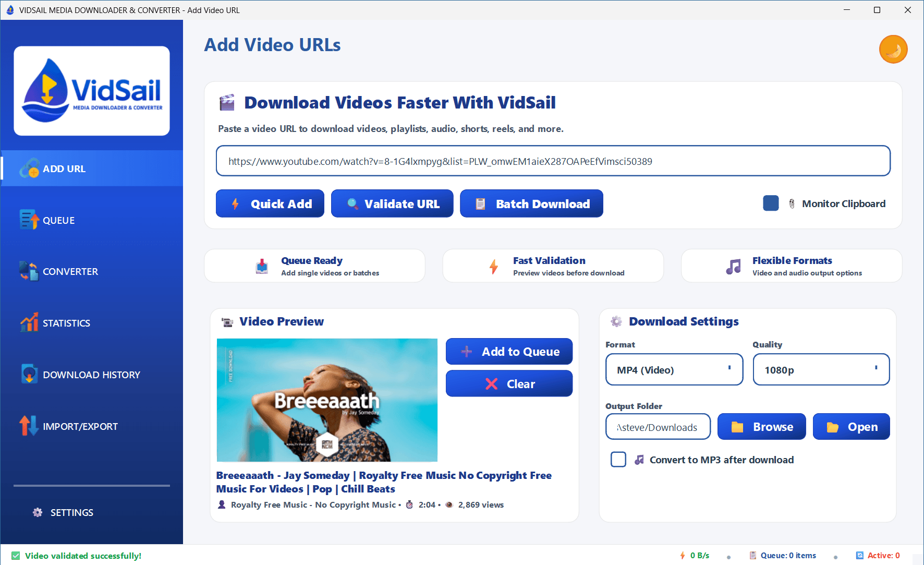Click into the video URL input field
The image size is (924, 565).
(553, 161)
